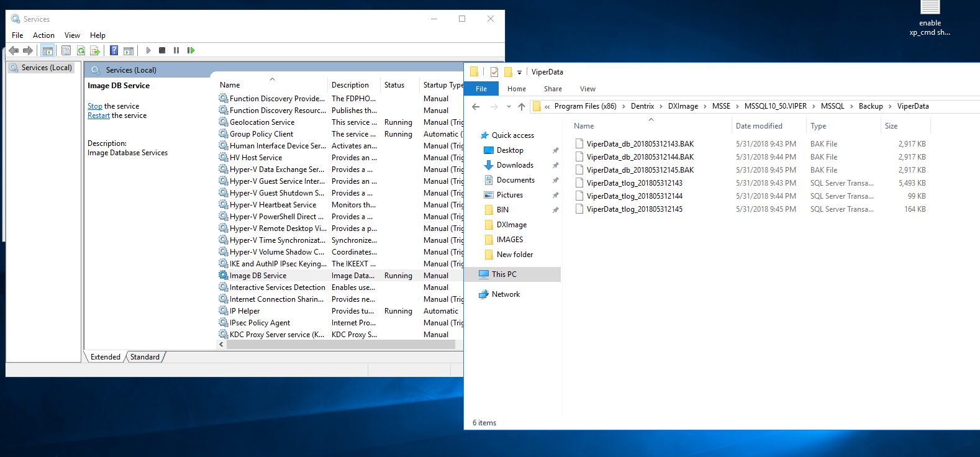The height and width of the screenshot is (457, 980).
Task: Expand hidden path chevrons in address bar
Action: pyautogui.click(x=547, y=107)
